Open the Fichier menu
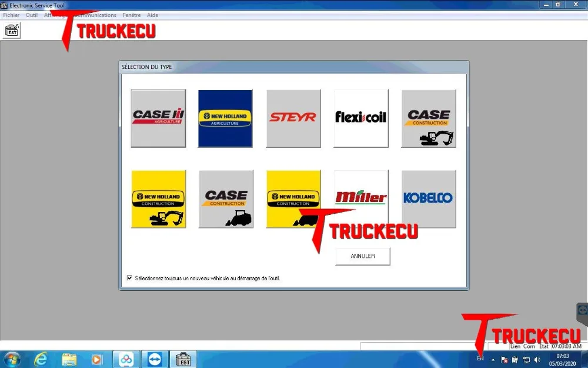This screenshot has width=588, height=368. point(11,15)
